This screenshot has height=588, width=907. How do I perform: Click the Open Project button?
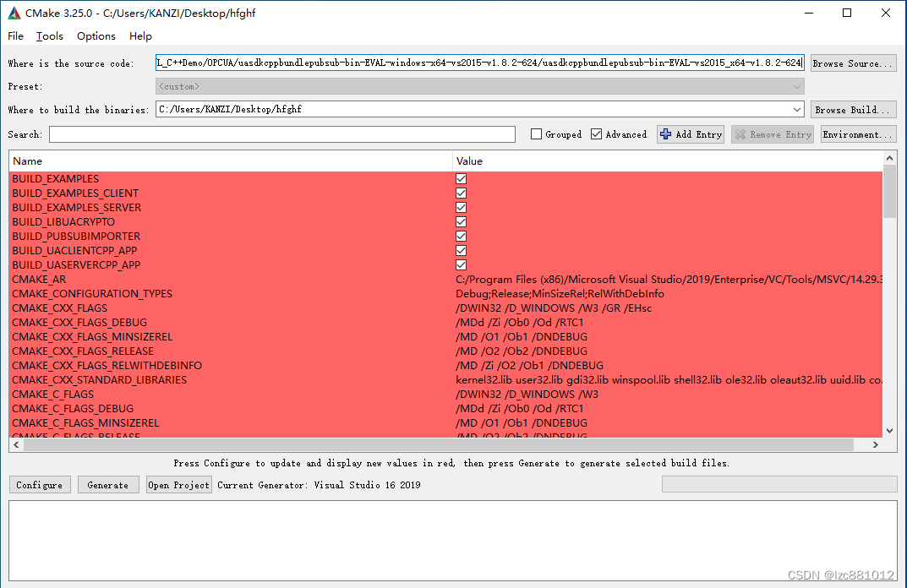tap(178, 484)
